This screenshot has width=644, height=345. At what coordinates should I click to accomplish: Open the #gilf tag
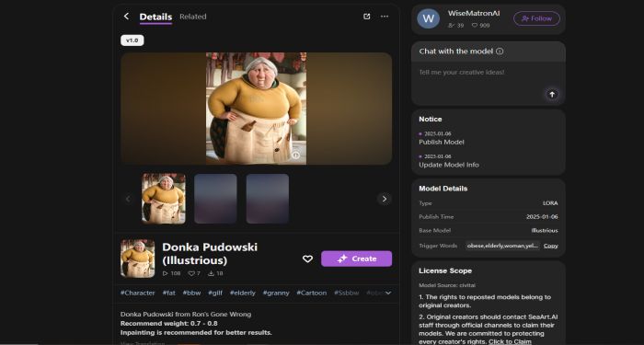coord(215,293)
